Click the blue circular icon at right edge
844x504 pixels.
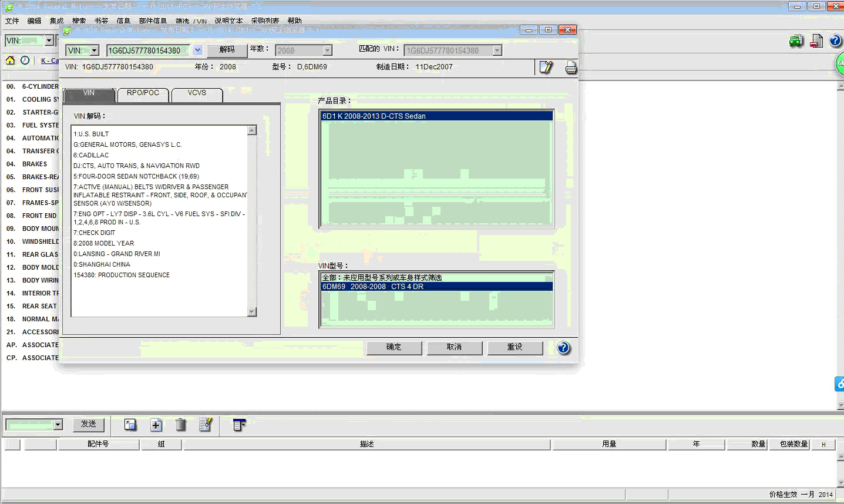pyautogui.click(x=839, y=384)
